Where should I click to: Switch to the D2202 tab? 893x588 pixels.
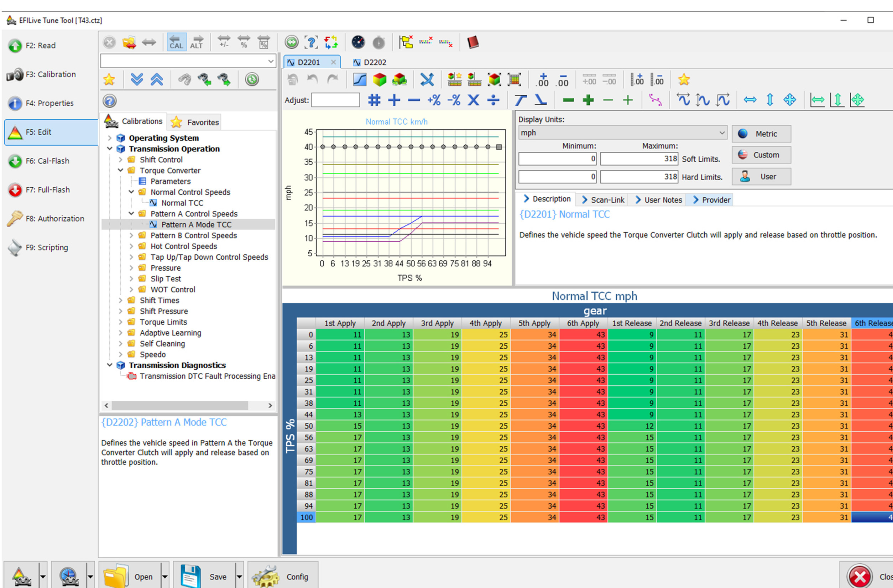(370, 62)
